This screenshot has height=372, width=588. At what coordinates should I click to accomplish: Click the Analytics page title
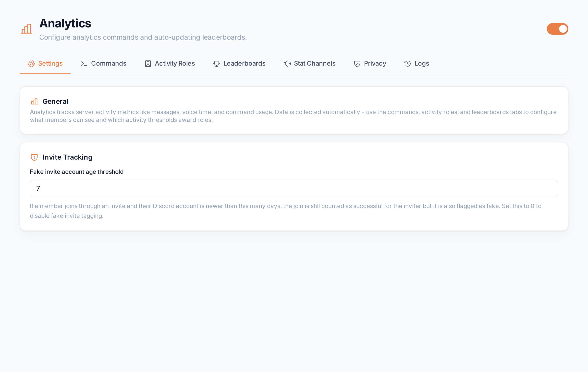65,23
